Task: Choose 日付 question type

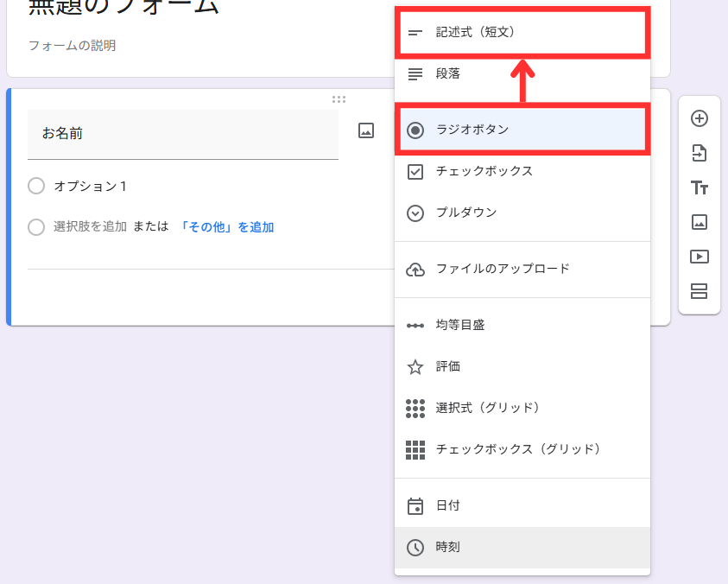Action: click(x=522, y=505)
